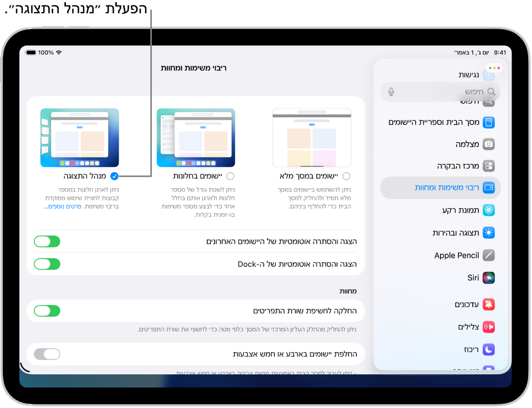The width and height of the screenshot is (532, 408).
Task: Open Display & Brightness via its icon
Action: point(488,233)
